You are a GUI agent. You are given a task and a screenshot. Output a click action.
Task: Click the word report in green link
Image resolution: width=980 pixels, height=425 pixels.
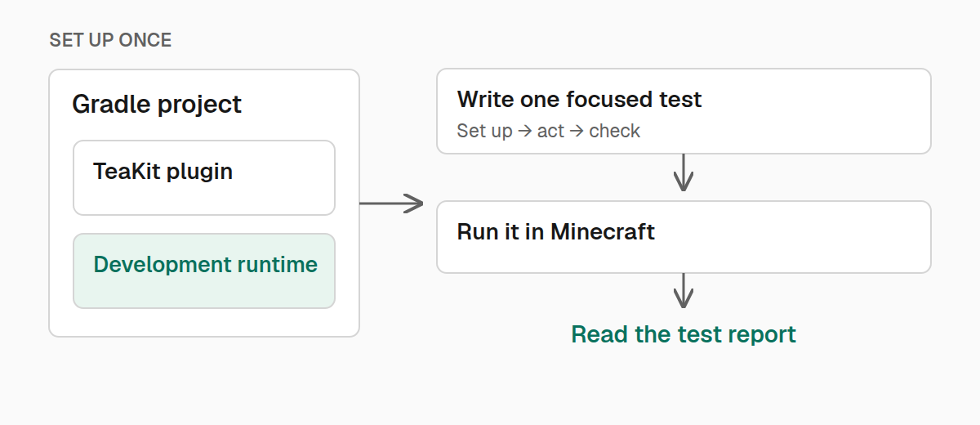tap(760, 335)
